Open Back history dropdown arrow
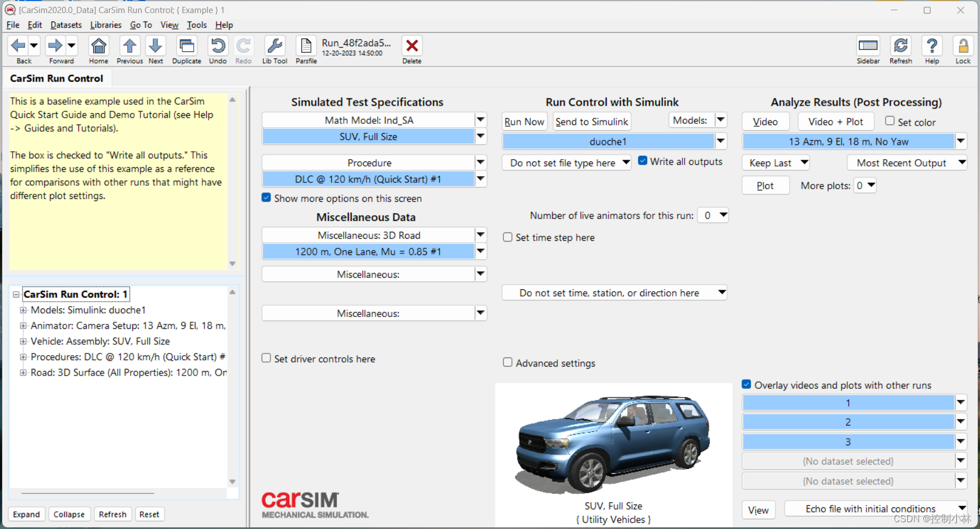980x529 pixels. pyautogui.click(x=34, y=45)
